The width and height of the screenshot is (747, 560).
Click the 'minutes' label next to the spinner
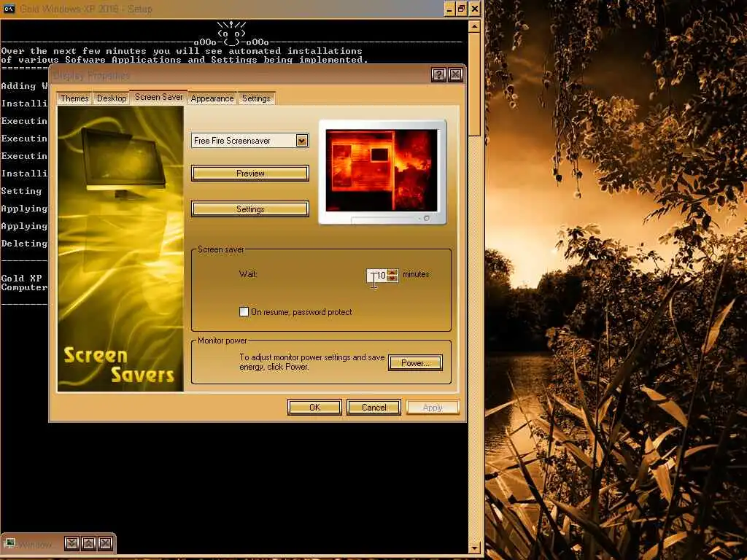[416, 274]
